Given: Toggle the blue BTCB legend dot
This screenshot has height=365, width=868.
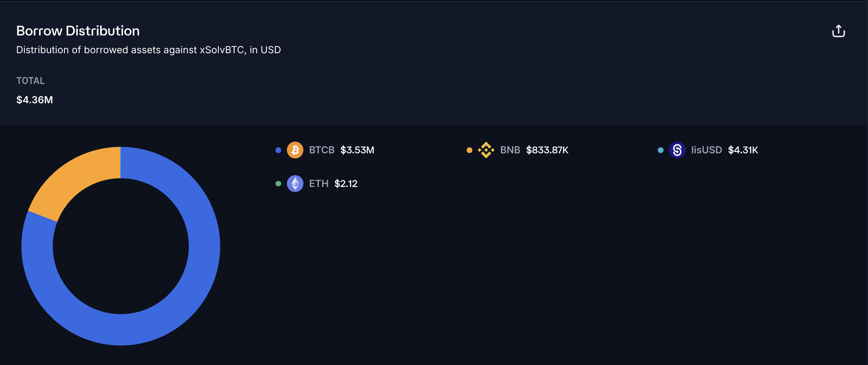Looking at the screenshot, I should coord(278,150).
